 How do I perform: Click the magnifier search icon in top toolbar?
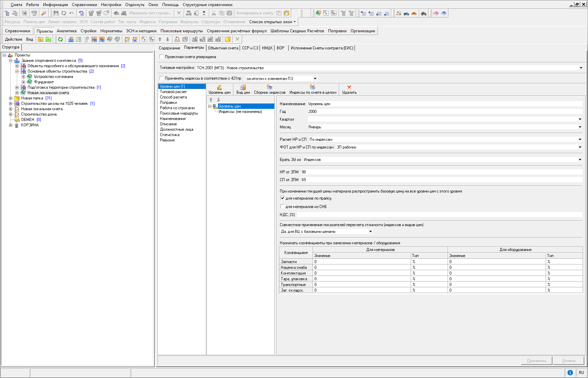click(44, 13)
